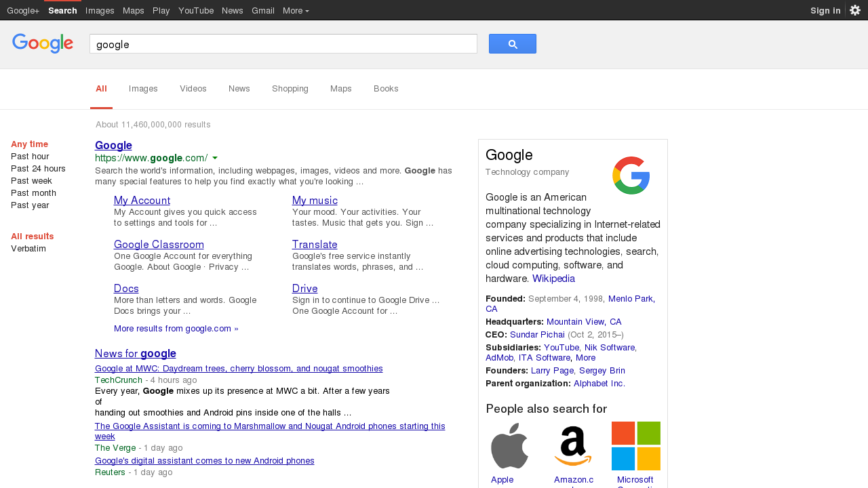Click the blue search magnifier button
868x488 pixels.
[513, 44]
